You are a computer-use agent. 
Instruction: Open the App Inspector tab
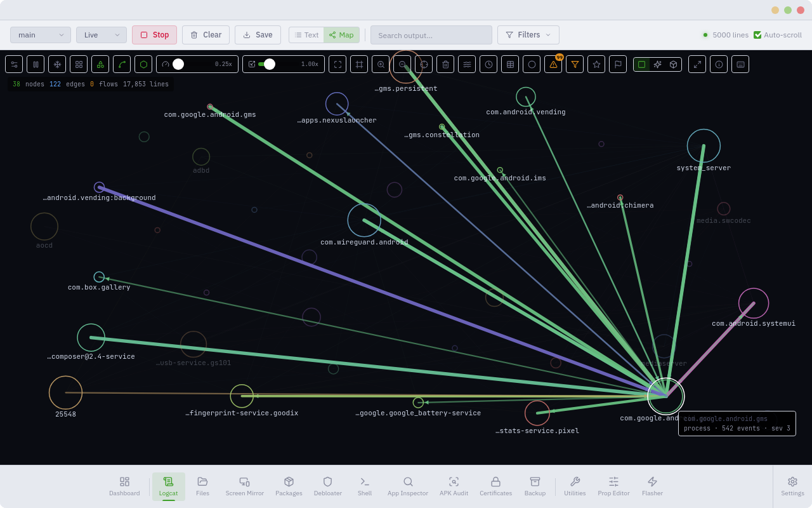click(x=408, y=486)
